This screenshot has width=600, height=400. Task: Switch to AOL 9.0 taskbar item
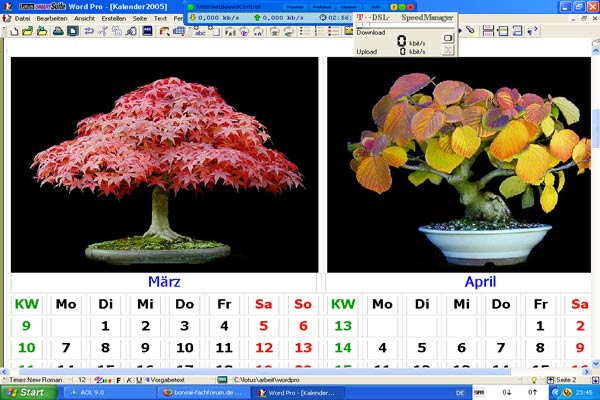[108, 393]
